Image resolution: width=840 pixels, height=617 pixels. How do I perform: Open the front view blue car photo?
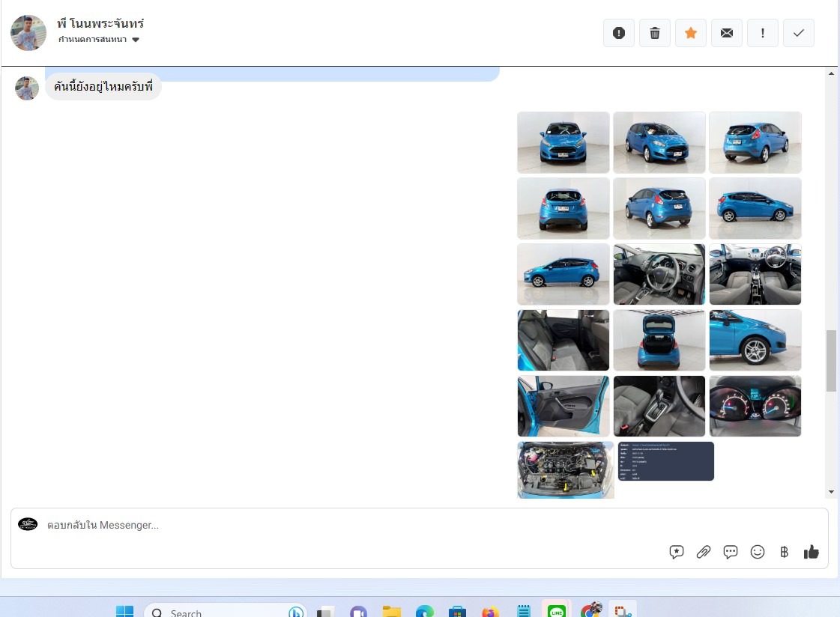click(563, 142)
